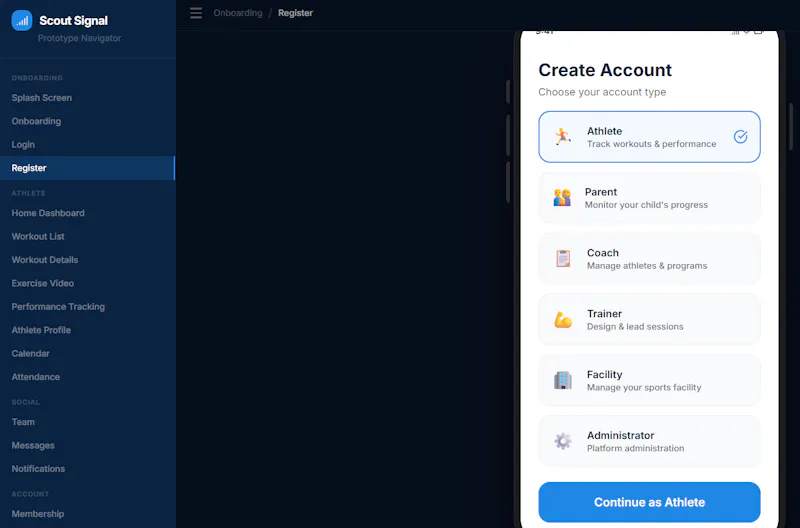The height and width of the screenshot is (528, 800).
Task: Open Workout Details in sidebar
Action: click(x=88, y=260)
